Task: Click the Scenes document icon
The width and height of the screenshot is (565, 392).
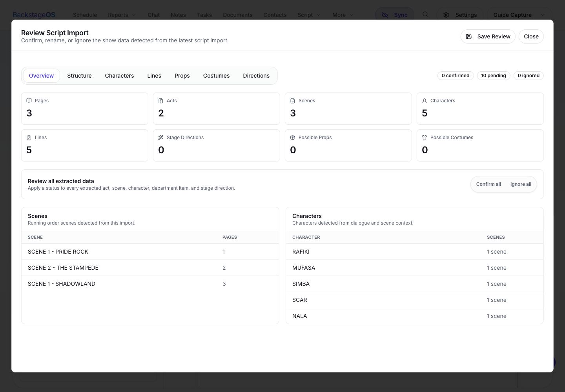Action: point(293,101)
